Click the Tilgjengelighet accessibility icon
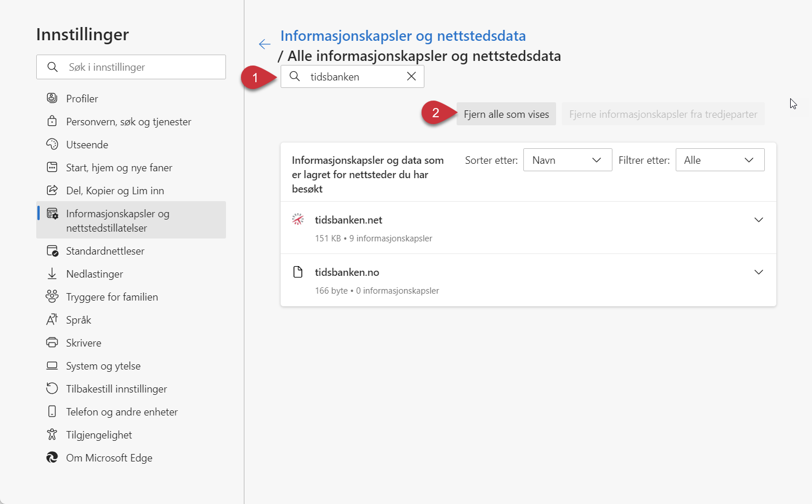Screen dimensions: 812x504 52,434
